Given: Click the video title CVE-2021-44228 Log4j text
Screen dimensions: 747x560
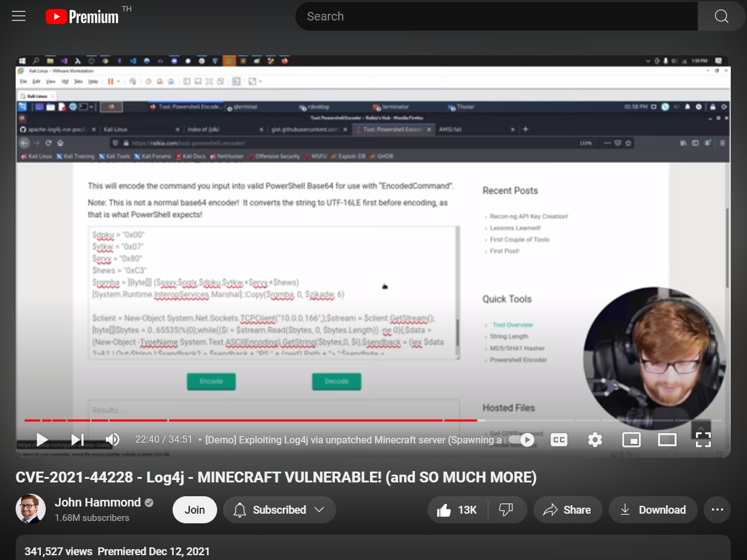Looking at the screenshot, I should pyautogui.click(x=276, y=477).
